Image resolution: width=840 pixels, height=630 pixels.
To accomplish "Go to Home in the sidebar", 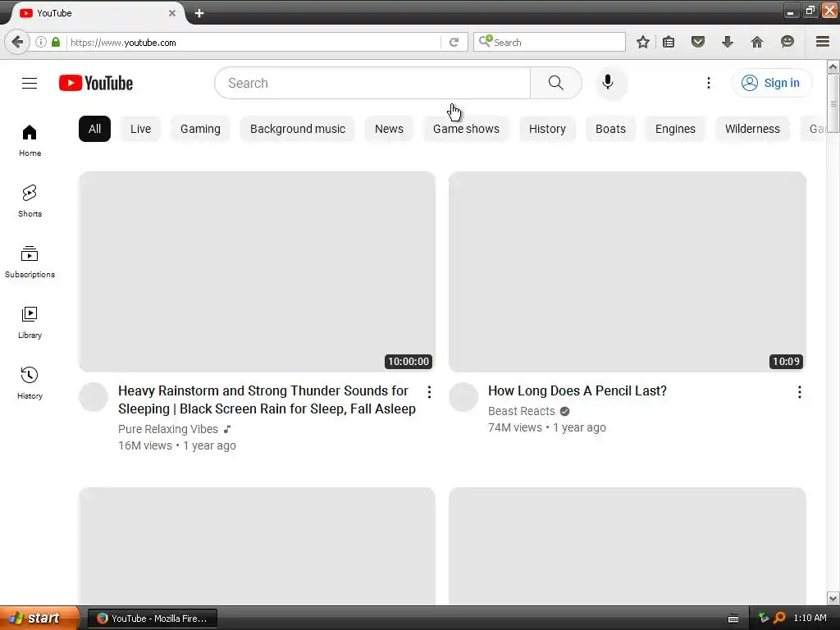I will point(30,140).
